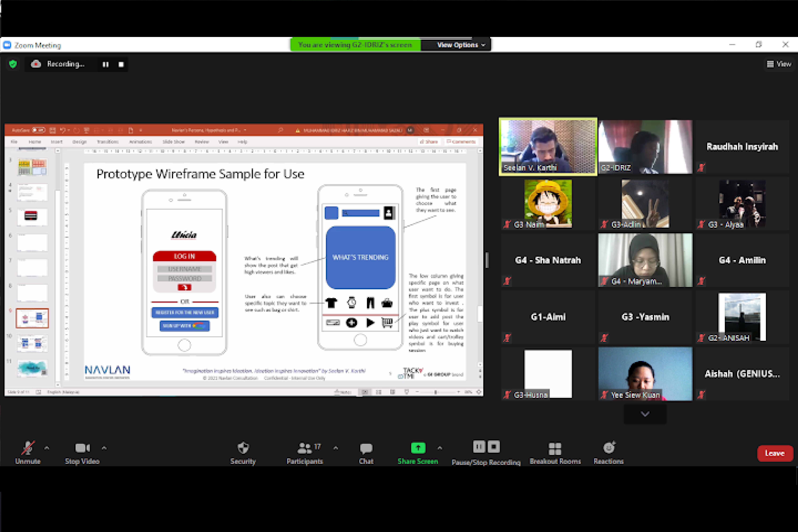
Task: Click the green encryption shield icon
Action: click(x=13, y=64)
